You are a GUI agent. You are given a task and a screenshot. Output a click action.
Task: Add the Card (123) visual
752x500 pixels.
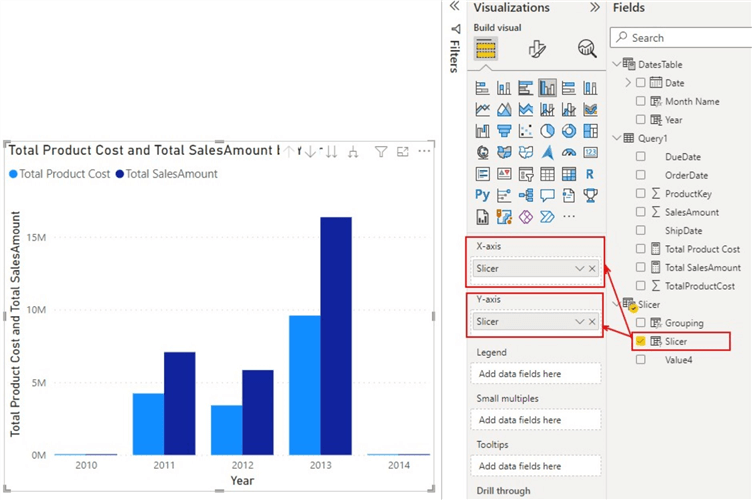coord(590,152)
